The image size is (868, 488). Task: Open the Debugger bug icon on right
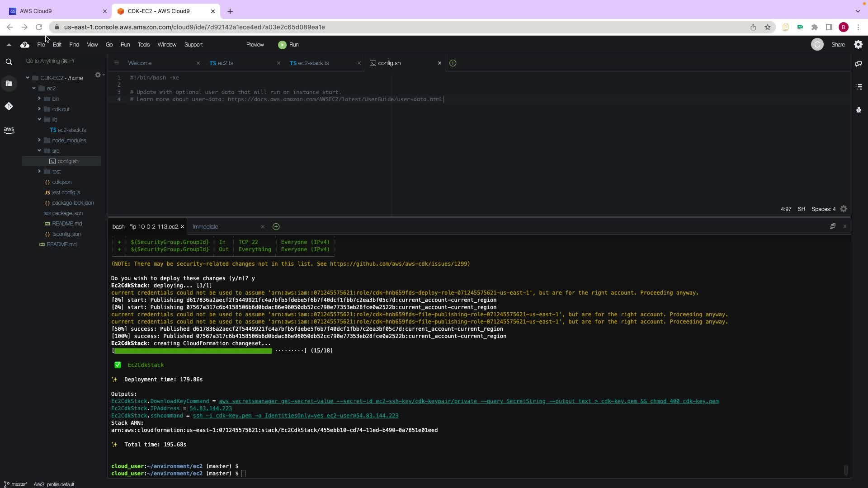pos(859,110)
